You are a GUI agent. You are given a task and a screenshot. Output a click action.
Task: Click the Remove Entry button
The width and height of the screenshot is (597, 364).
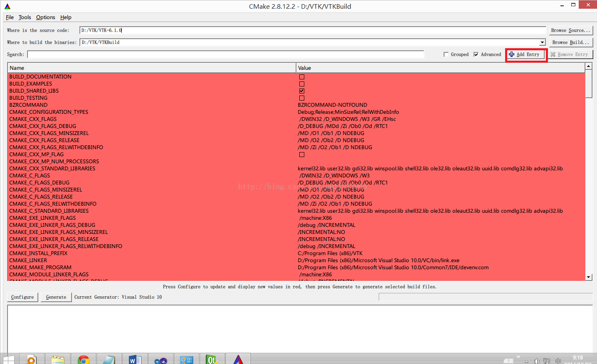coord(570,54)
